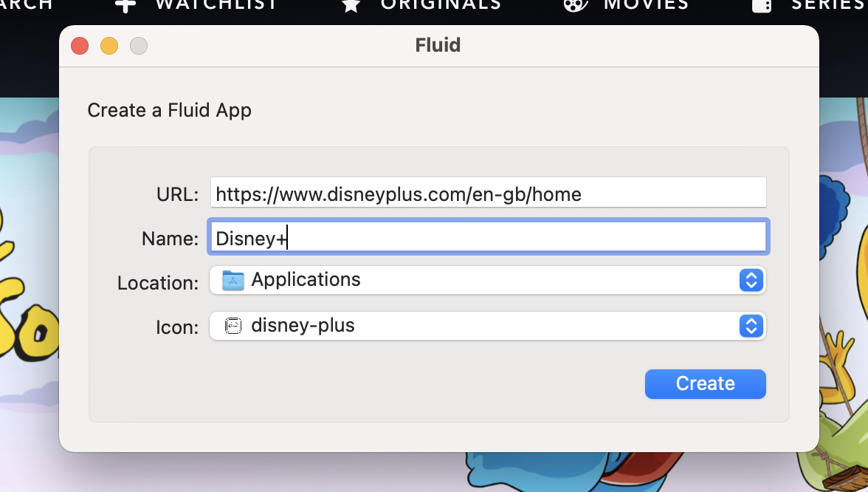Viewport: 868px width, 492px height.
Task: Open the WATCHLIST navigation label
Action: pos(216,4)
